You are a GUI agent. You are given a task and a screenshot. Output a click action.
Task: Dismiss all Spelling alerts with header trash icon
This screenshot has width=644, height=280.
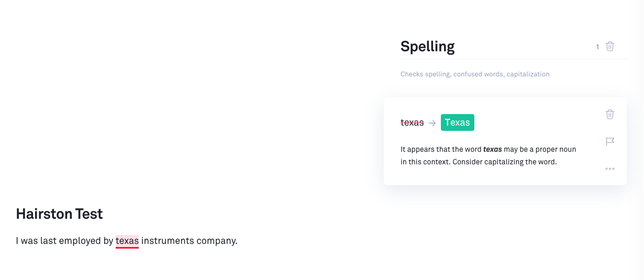pos(610,47)
